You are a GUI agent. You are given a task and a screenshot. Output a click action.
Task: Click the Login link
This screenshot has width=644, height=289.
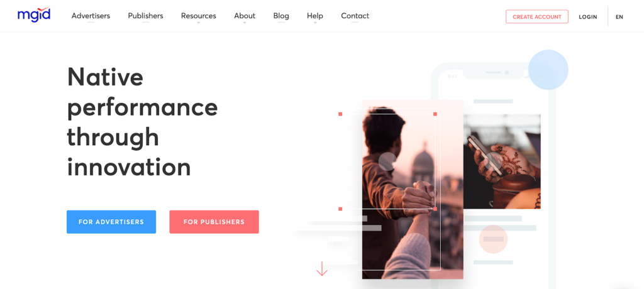588,17
